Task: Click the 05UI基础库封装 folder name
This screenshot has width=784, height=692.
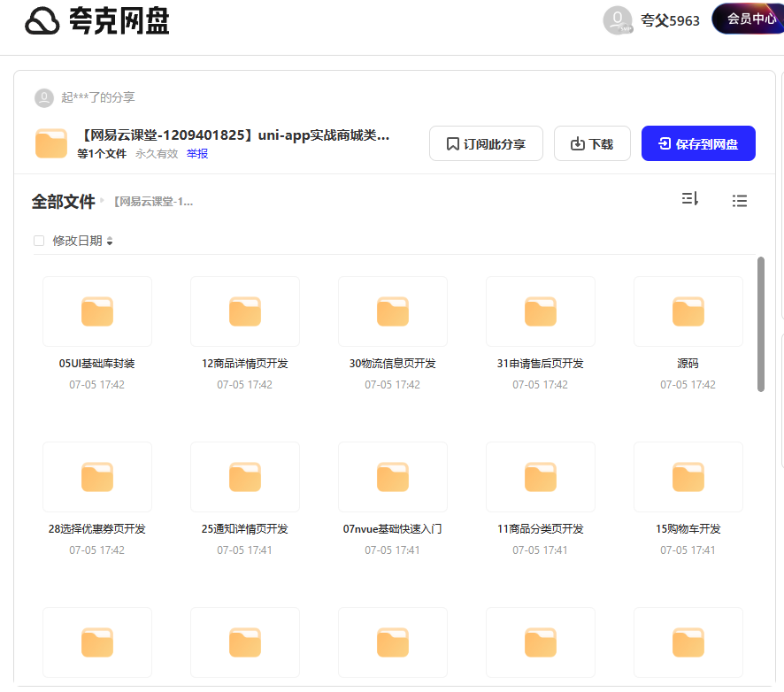Action: [x=97, y=364]
